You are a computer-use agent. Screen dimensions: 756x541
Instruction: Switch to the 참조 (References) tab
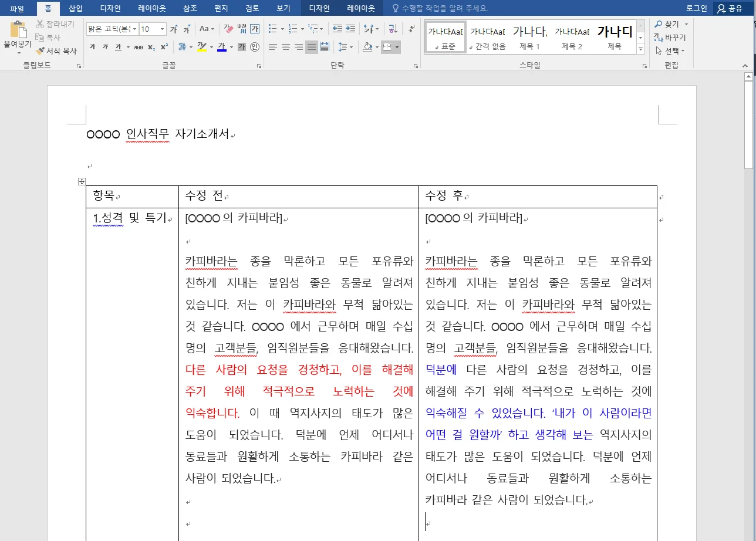pos(190,8)
